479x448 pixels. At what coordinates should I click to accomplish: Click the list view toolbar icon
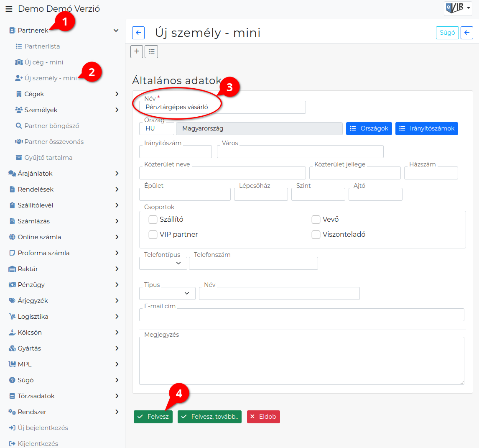[x=152, y=51]
